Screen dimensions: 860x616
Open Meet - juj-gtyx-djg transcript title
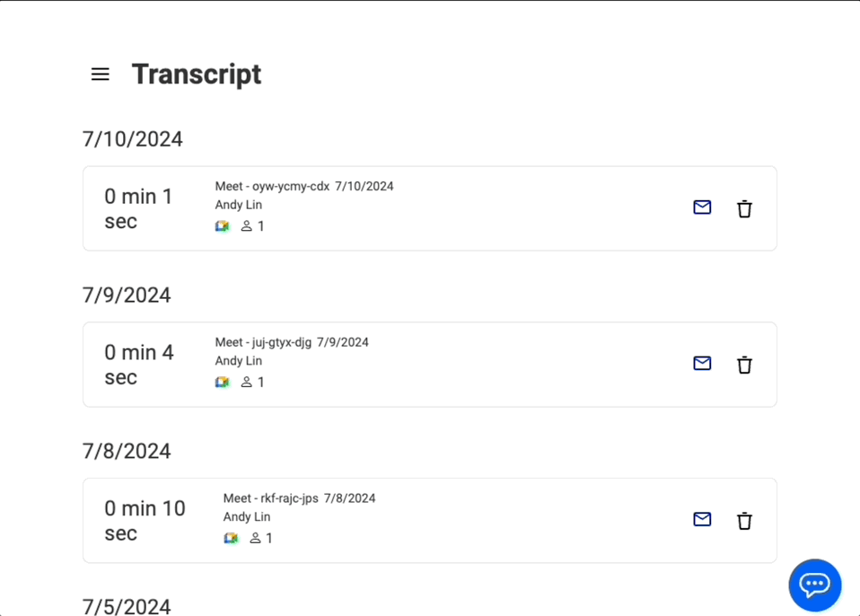coord(263,342)
